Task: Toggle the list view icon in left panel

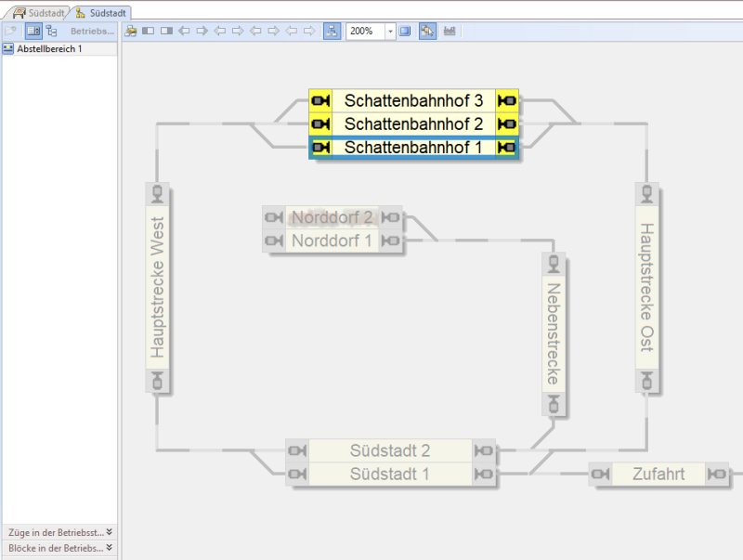Action: click(x=33, y=31)
